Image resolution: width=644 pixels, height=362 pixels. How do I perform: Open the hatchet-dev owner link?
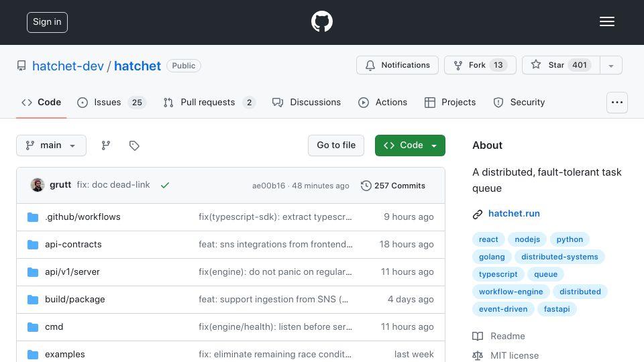[68, 66]
